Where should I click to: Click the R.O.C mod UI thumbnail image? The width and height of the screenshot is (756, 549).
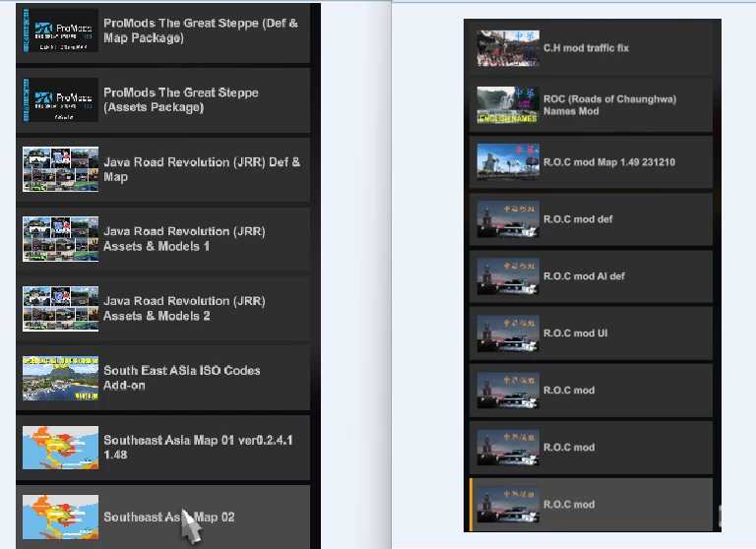[x=508, y=334]
